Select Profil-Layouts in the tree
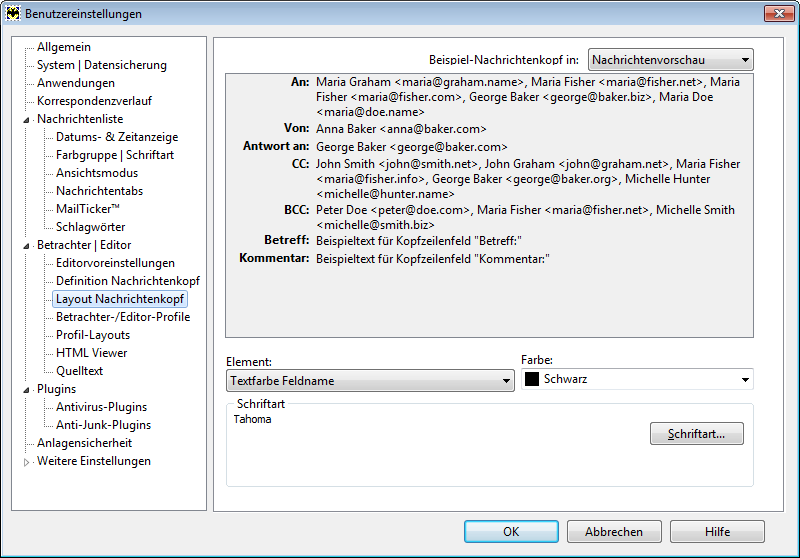This screenshot has width=800, height=558. click(x=93, y=335)
